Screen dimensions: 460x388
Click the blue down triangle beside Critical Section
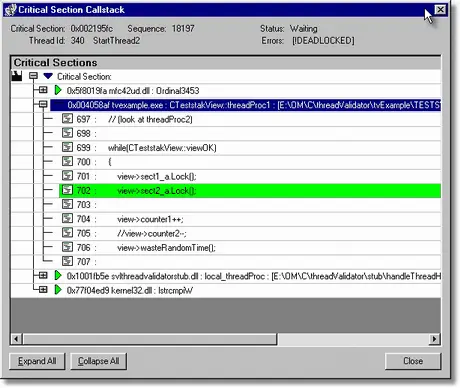[48, 76]
